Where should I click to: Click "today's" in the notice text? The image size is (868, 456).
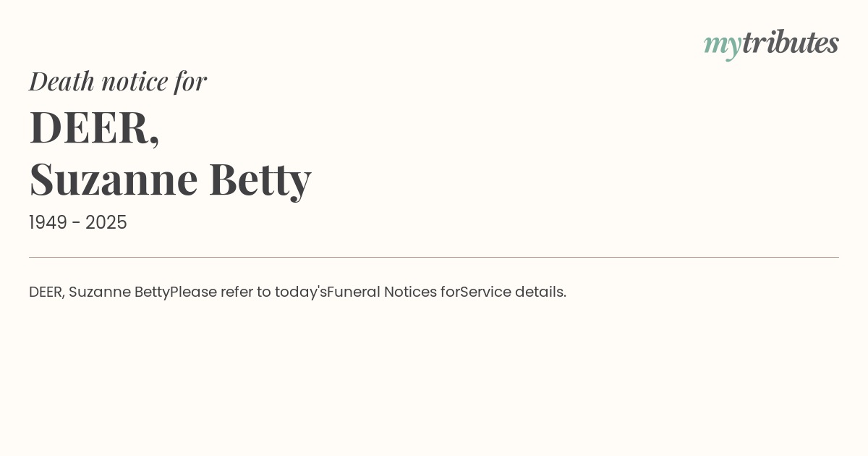point(301,292)
